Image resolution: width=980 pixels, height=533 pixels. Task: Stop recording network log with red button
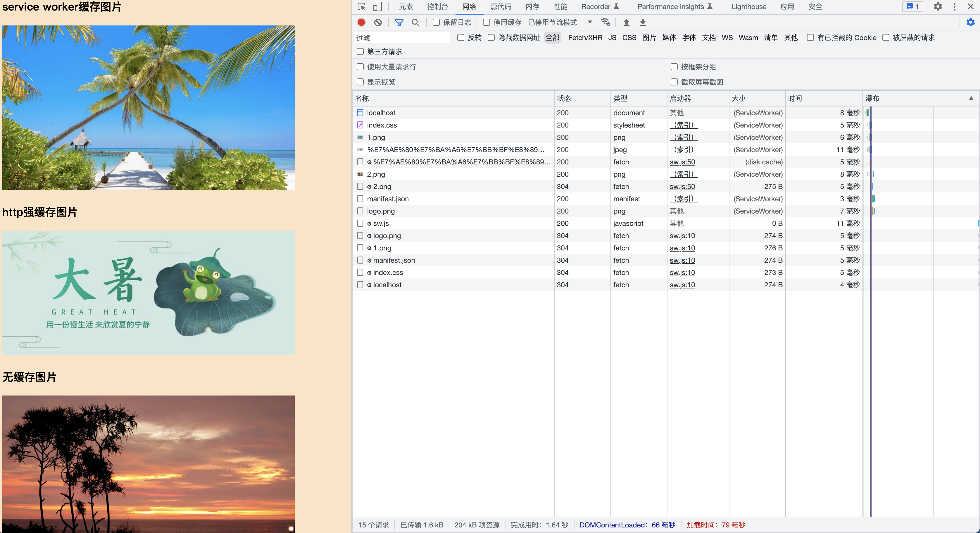tap(361, 23)
